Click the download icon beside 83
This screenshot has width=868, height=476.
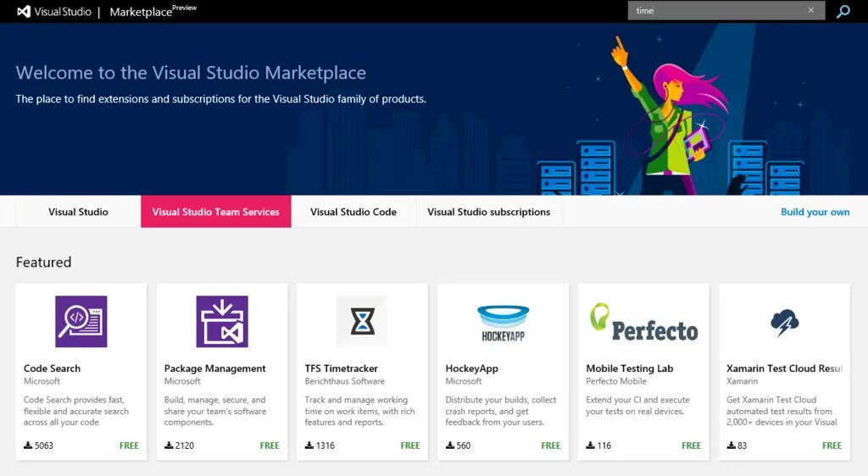pyautogui.click(x=731, y=445)
